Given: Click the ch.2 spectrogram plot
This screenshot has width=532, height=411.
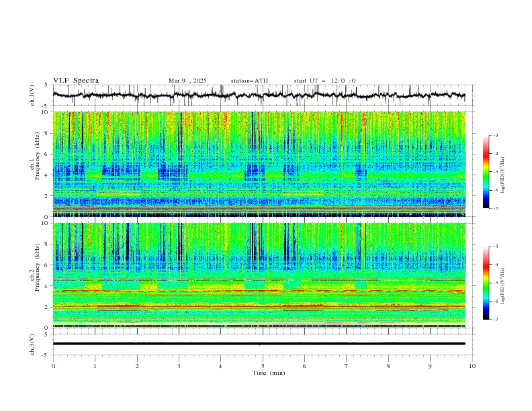Looking at the screenshot, I should coord(259,275).
